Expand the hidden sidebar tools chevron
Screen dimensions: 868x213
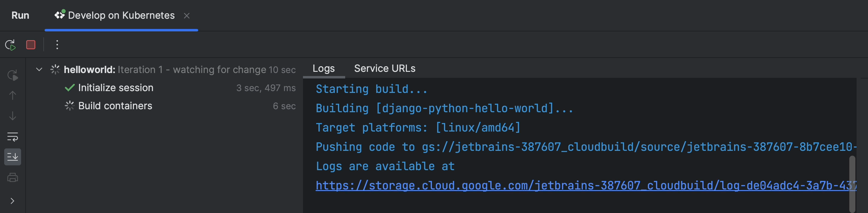click(12, 201)
